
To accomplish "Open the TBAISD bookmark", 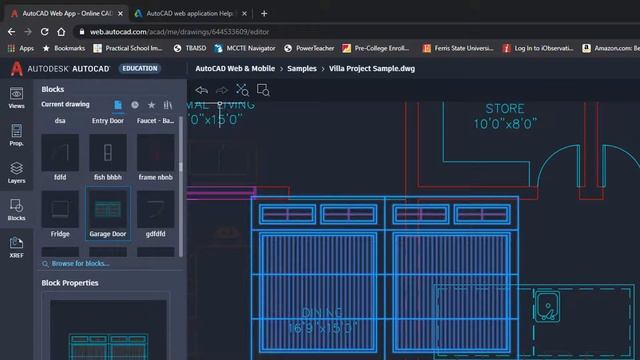I will (x=190, y=48).
